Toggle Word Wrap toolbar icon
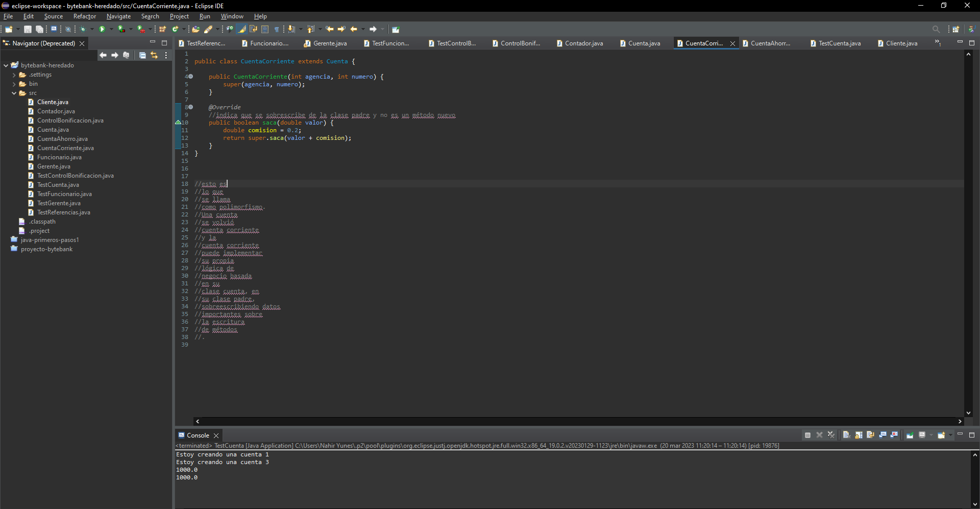The image size is (980, 509). point(253,29)
